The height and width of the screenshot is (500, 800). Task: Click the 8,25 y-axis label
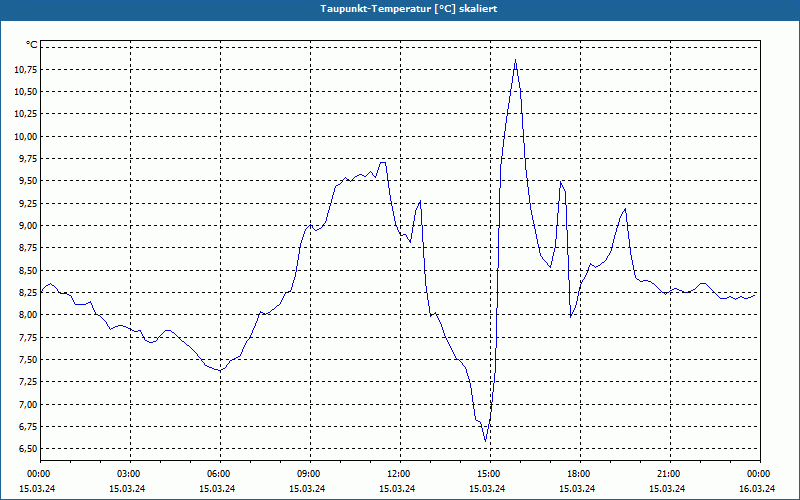tap(27, 293)
